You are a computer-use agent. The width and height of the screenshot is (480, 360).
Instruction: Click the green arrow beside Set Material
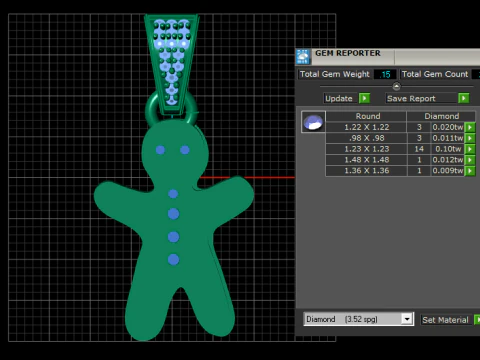tap(477, 320)
